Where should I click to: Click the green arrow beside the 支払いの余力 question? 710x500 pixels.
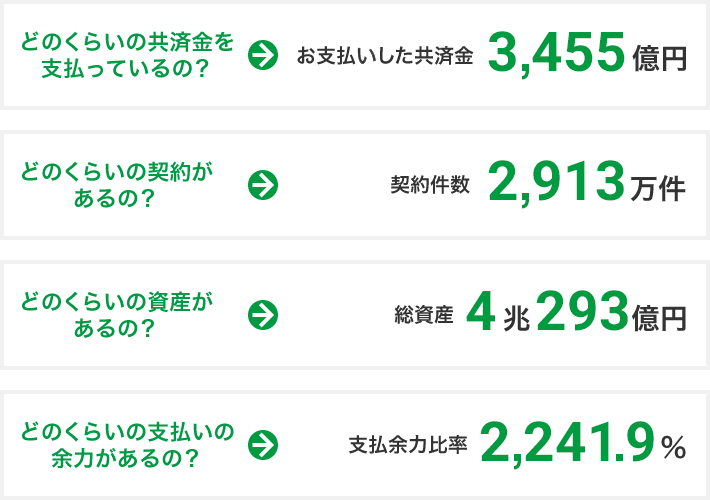tap(262, 444)
